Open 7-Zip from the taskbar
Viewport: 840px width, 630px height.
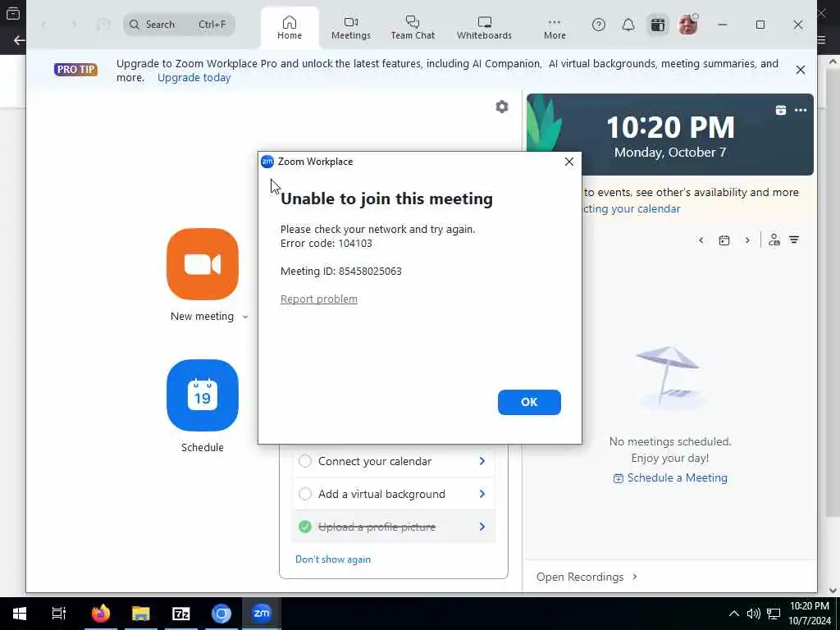(x=181, y=614)
